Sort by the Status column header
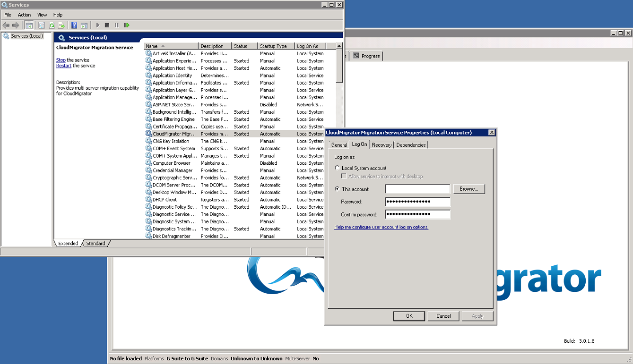Image resolution: width=633 pixels, height=364 pixels. 245,46
